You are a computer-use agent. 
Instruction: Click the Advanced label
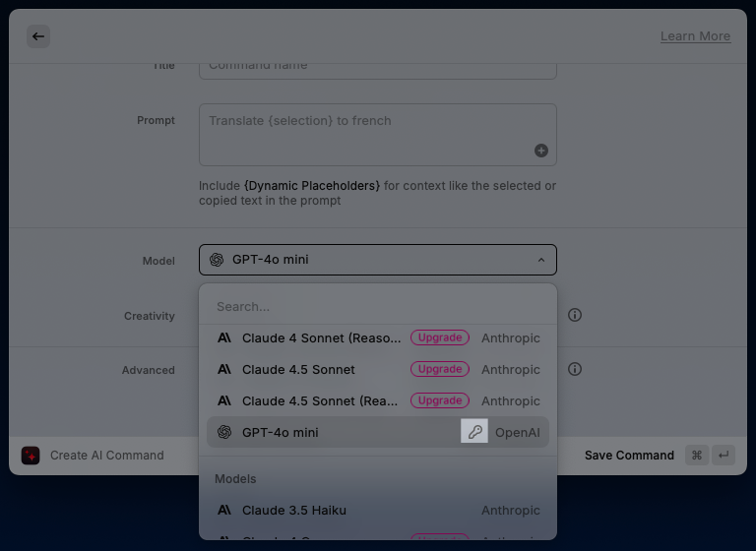point(148,370)
